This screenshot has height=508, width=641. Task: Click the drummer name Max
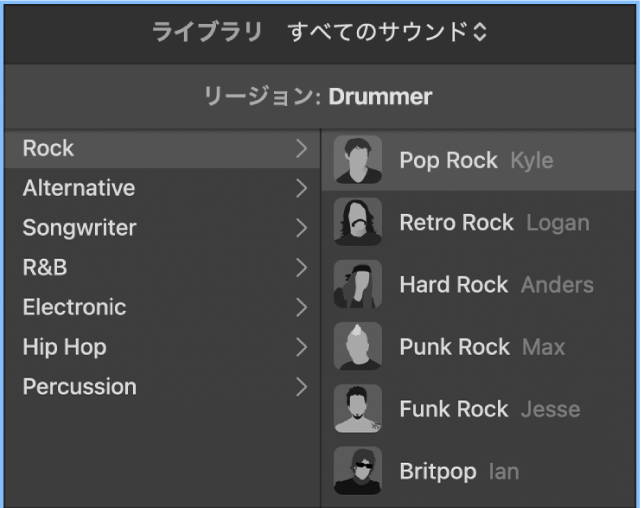(x=544, y=347)
